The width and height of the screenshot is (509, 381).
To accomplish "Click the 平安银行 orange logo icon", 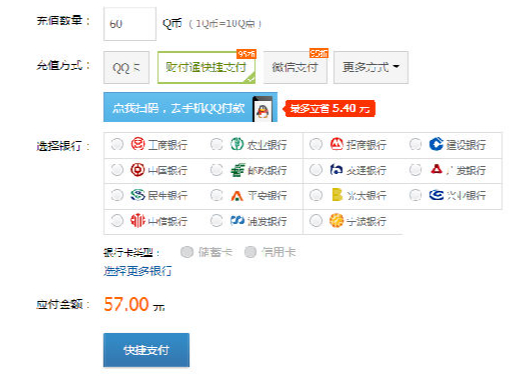I will point(237,195).
